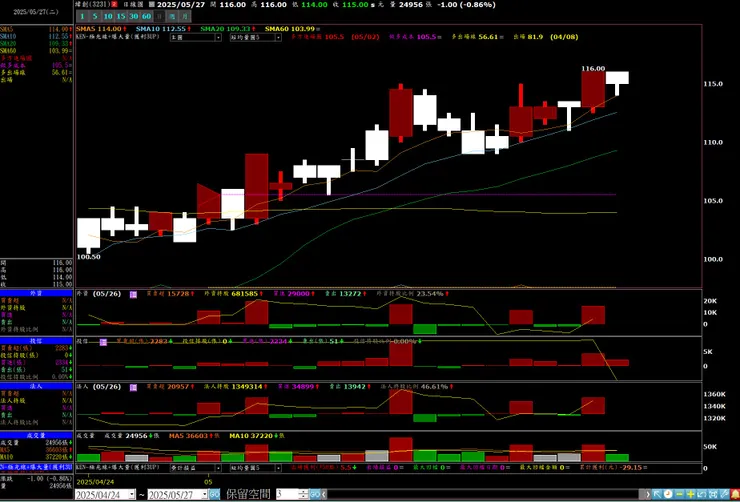
Task: Switch to the 15-minute chart period
Action: click(121, 16)
